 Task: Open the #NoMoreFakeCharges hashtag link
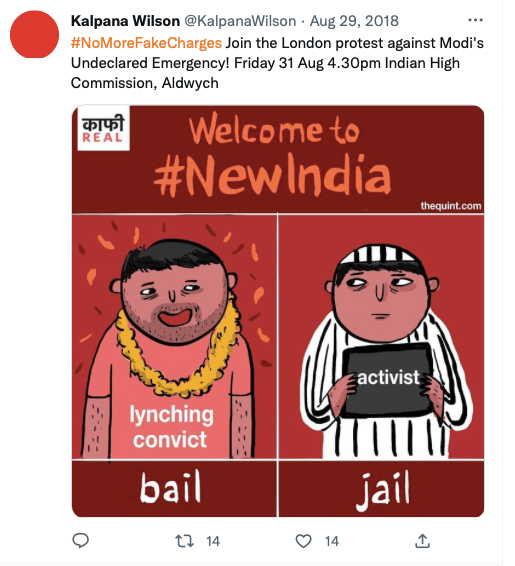(x=146, y=43)
